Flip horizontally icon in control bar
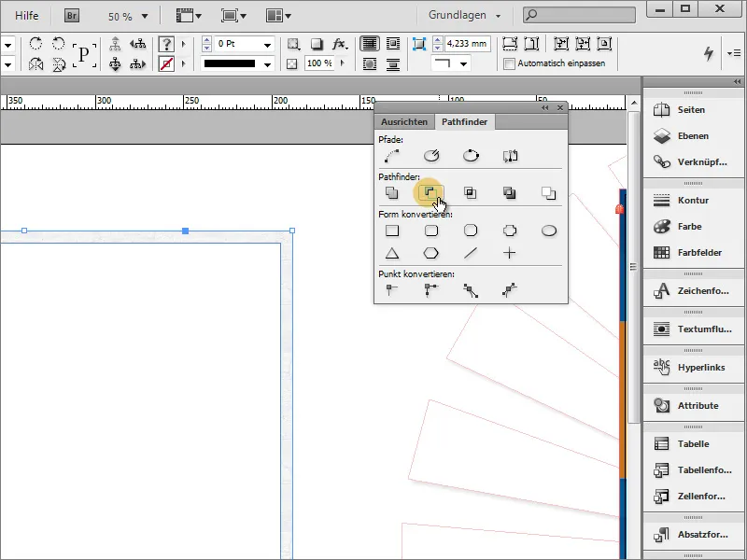Viewport: 747px width, 560px height. pos(35,63)
